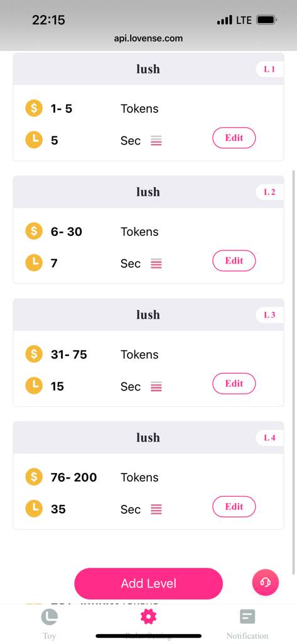The width and height of the screenshot is (297, 644).
Task: Click the clock icon beside 15 Sec
Action: [x=34, y=386]
